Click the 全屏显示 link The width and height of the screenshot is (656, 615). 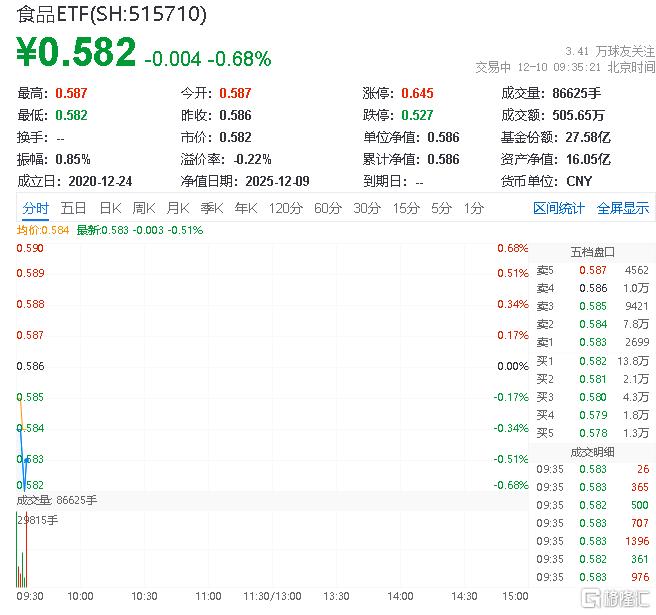pos(623,208)
